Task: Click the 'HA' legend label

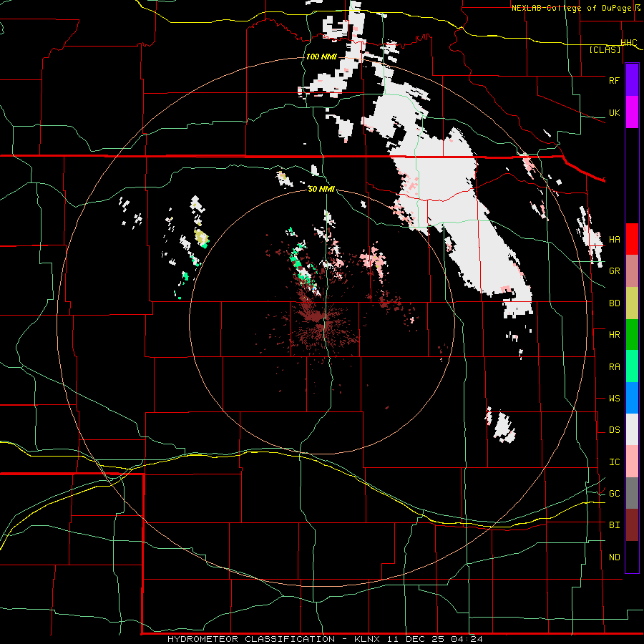Action: click(614, 240)
